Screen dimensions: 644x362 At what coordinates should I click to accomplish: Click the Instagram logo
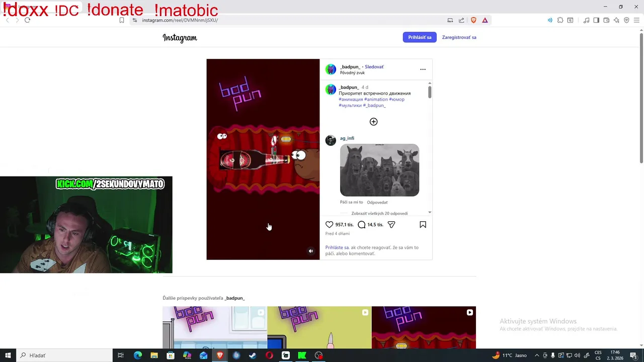[180, 38]
